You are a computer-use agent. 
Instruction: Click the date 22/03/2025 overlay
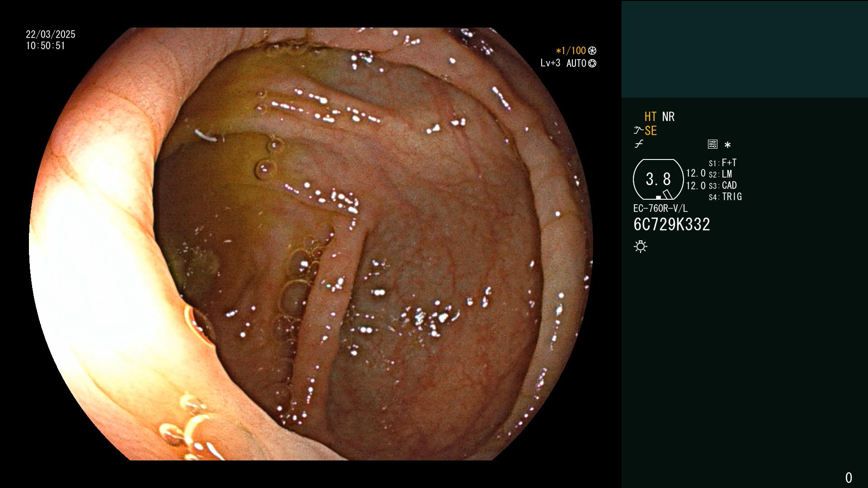point(51,34)
